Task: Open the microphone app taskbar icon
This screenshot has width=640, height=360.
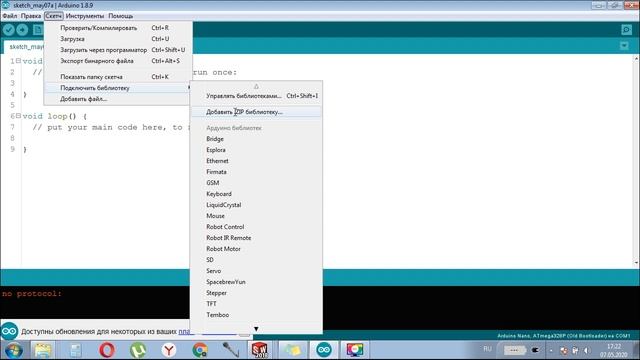Action: [231, 350]
